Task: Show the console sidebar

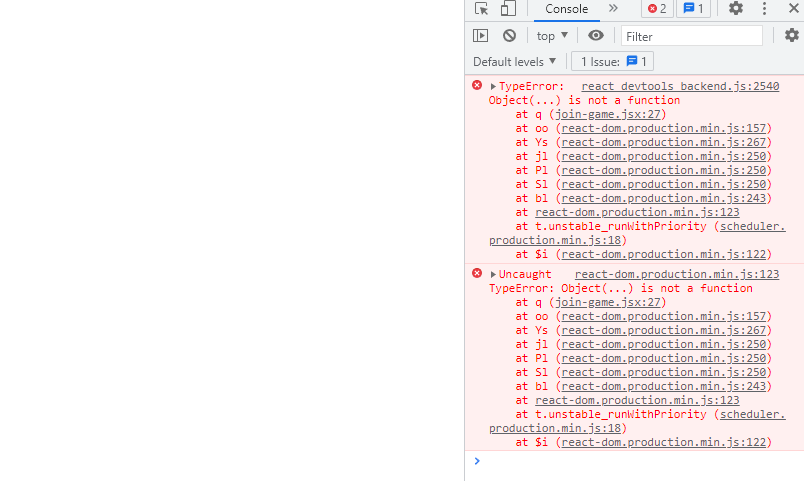Action: coord(480,35)
